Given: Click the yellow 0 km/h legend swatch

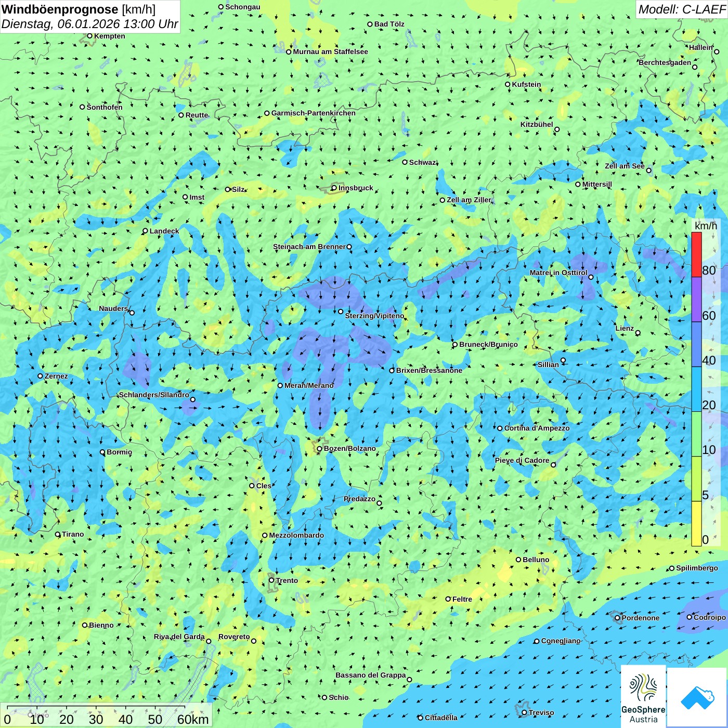Looking at the screenshot, I should coord(696,524).
